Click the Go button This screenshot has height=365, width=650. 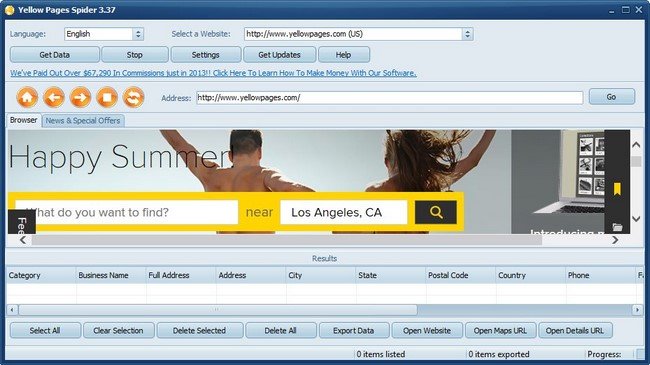pyautogui.click(x=611, y=97)
